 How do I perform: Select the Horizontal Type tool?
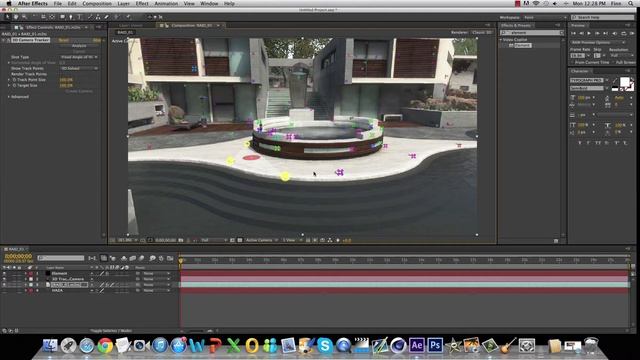(x=80, y=17)
